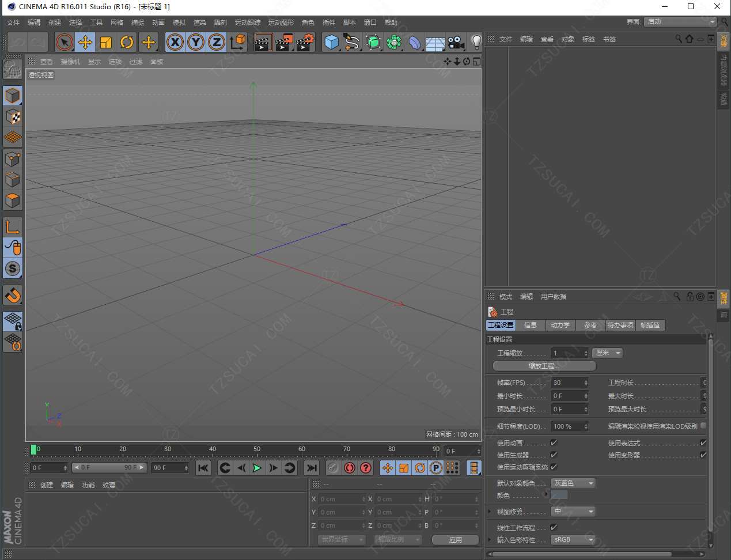Open the Array modeling objects icon
Image resolution: width=731 pixels, height=560 pixels.
pos(394,42)
